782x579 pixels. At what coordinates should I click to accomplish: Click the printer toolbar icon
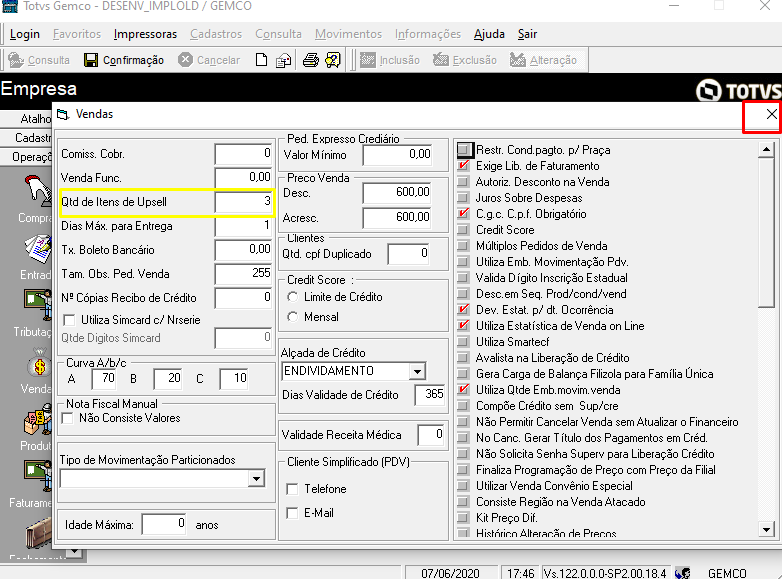pyautogui.click(x=310, y=60)
